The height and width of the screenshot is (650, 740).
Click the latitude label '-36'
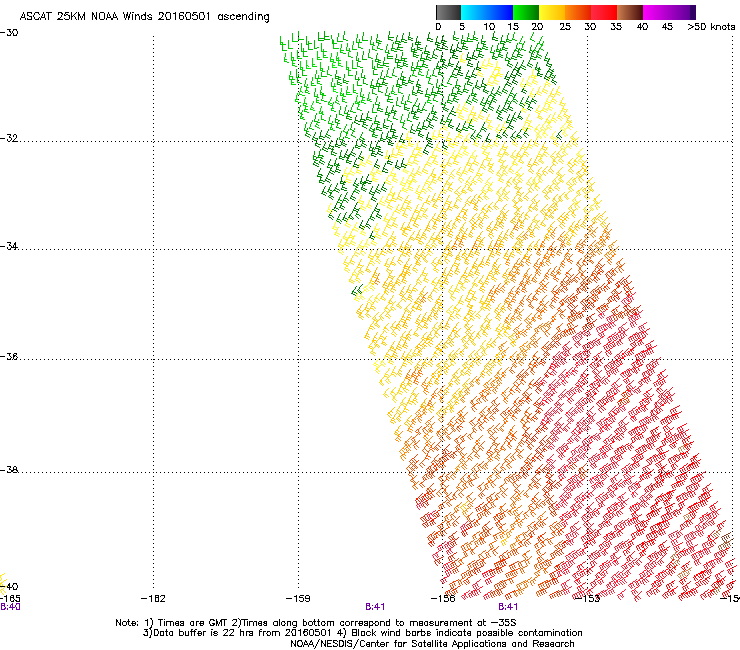click(9, 356)
